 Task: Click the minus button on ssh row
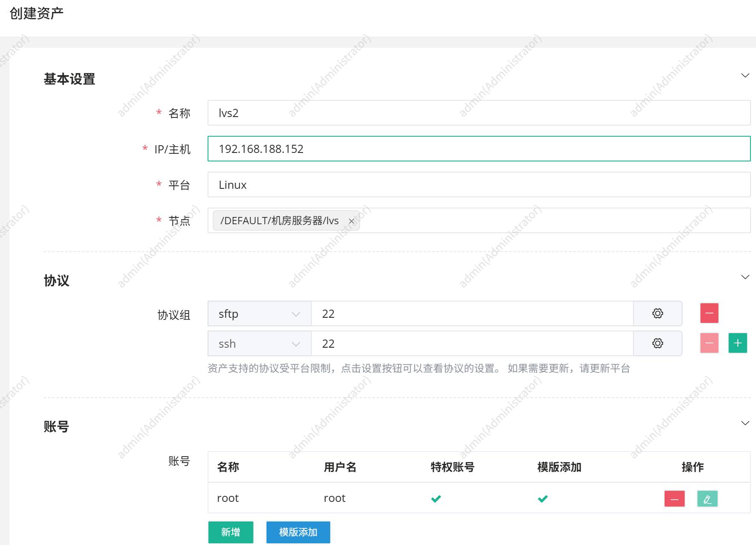pyautogui.click(x=709, y=343)
